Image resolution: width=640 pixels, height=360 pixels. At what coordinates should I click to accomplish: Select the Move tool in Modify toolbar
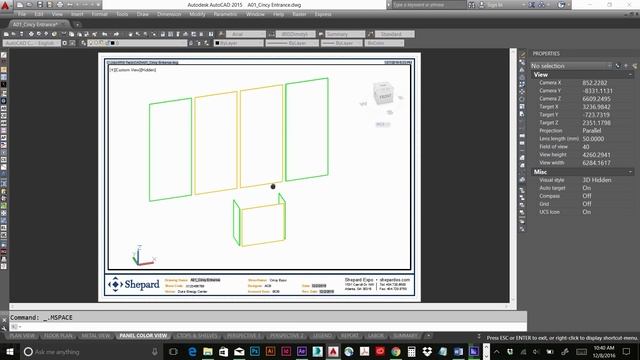pos(522,91)
